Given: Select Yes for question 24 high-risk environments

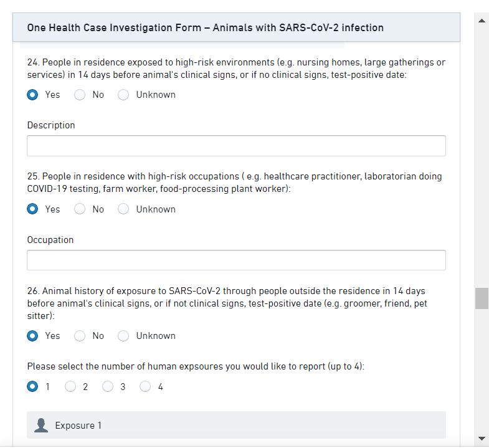Looking at the screenshot, I should (x=32, y=95).
